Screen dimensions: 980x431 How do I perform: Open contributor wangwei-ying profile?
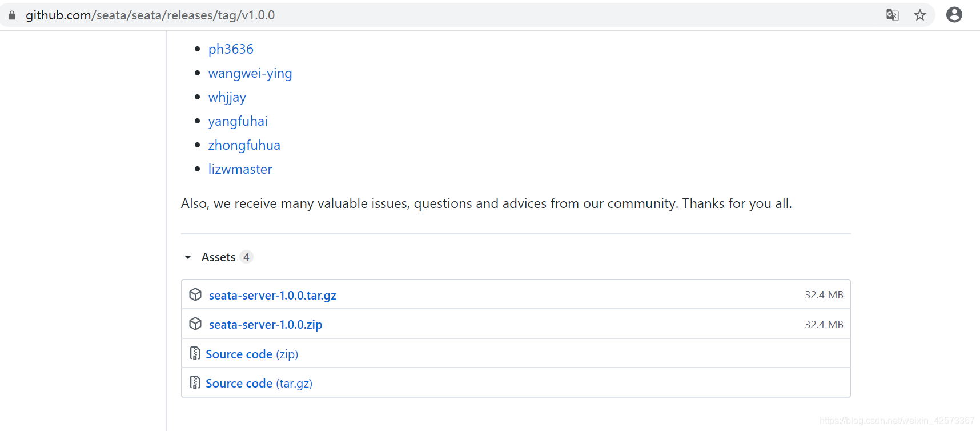pos(250,73)
